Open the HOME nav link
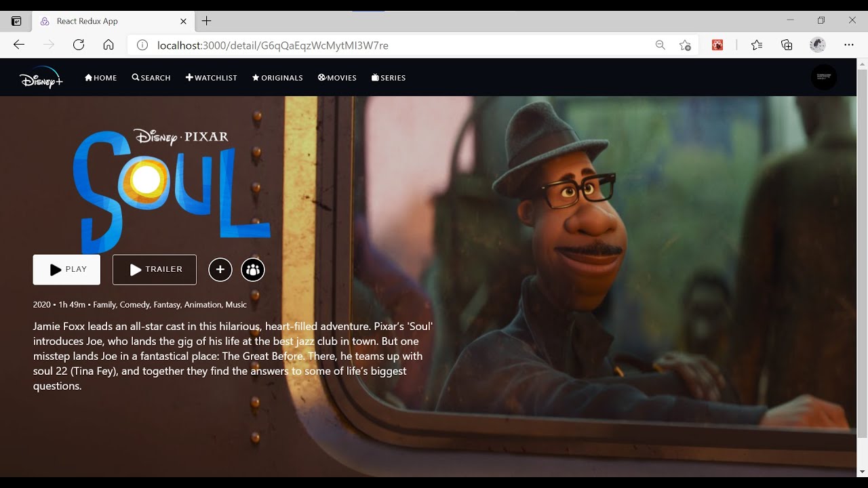 click(100, 78)
